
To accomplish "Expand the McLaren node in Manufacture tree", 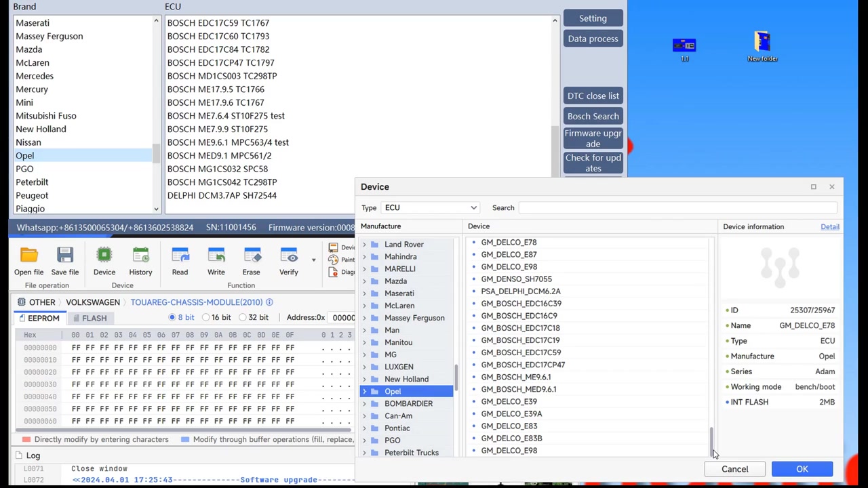I will (364, 306).
